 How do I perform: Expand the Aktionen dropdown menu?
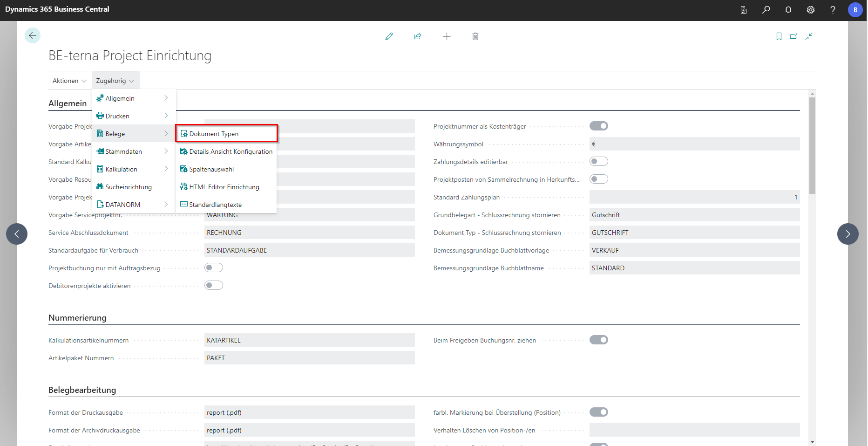[69, 81]
